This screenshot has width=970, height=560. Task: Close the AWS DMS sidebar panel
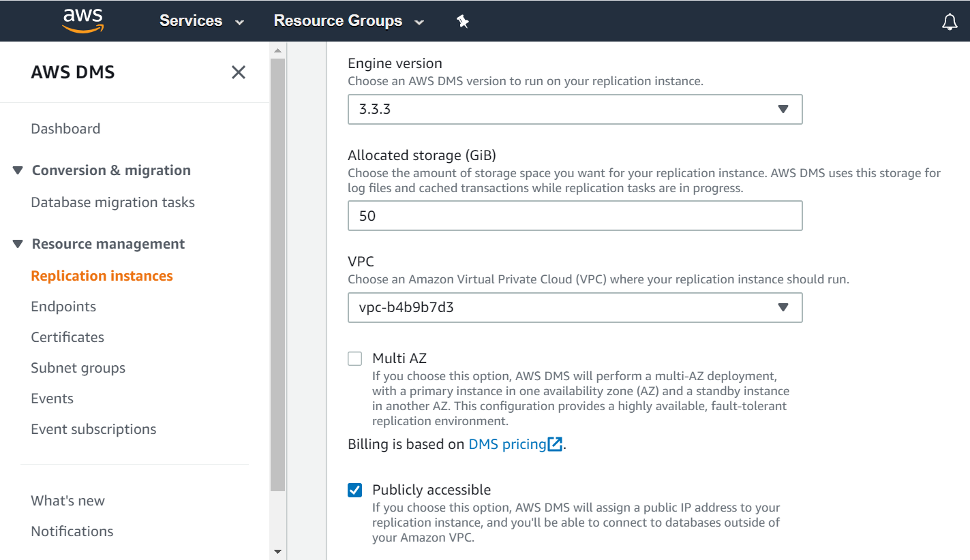pyautogui.click(x=238, y=72)
